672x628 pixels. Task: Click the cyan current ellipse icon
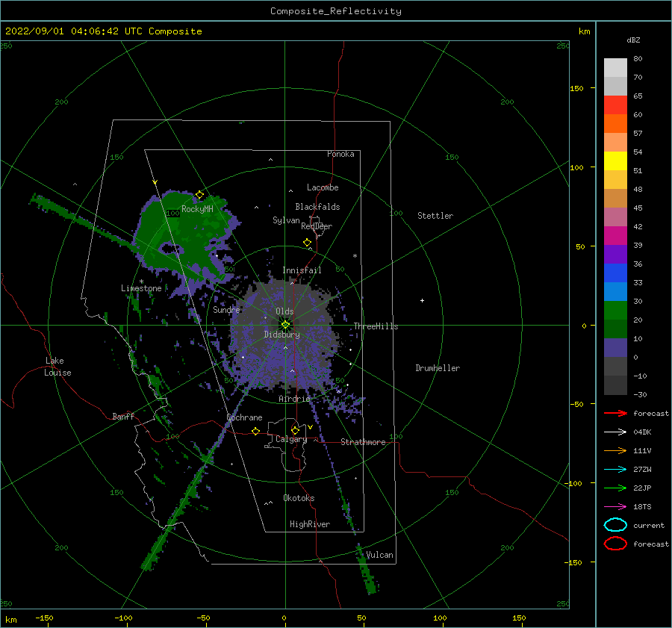point(615,525)
